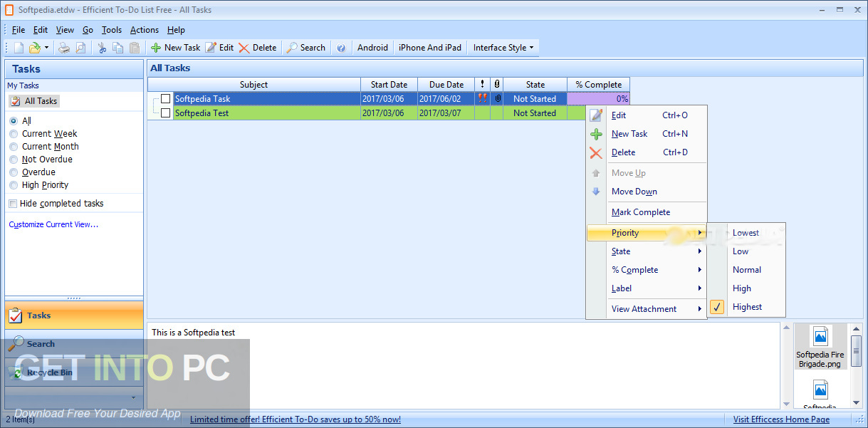Sort by the Start Date column header
Viewport: 868px width, 428px height.
[389, 85]
